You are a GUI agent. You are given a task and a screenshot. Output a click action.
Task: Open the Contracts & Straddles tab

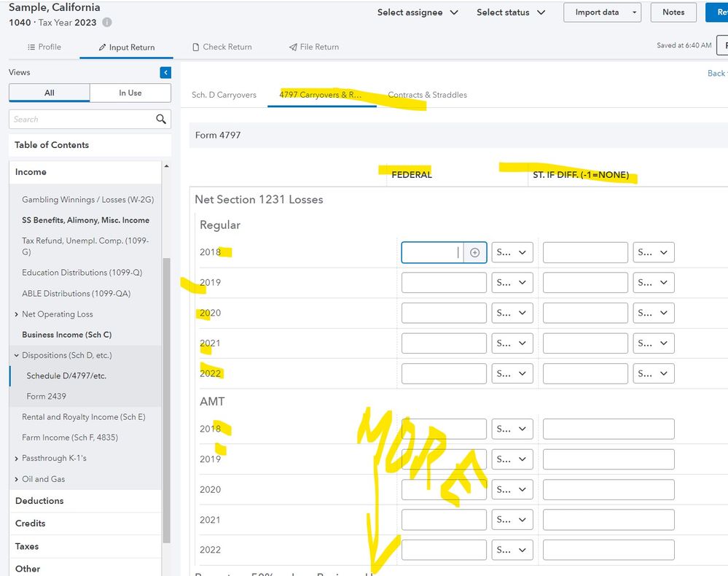427,95
